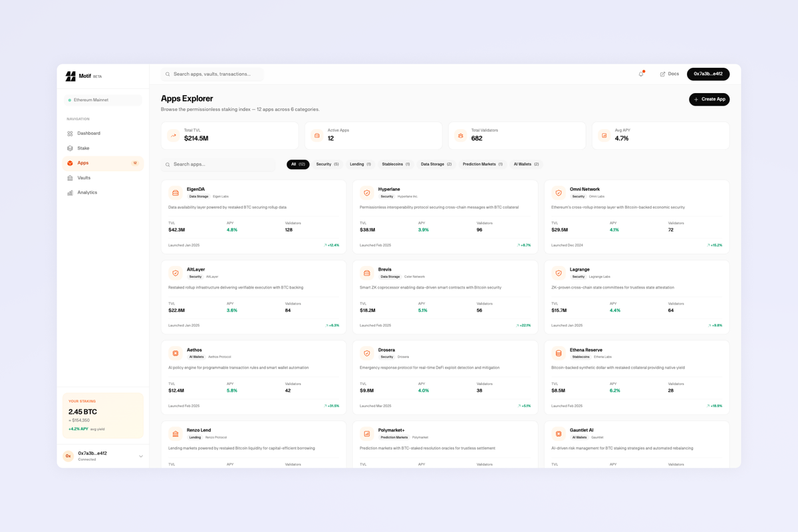Screen dimensions: 798x532
Task: Click the Hyperlane shield icon
Action: tap(366, 192)
